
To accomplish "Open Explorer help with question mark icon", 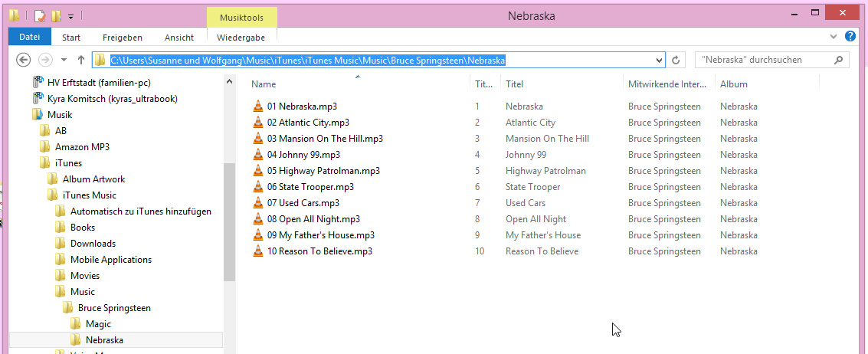I will pos(850,37).
